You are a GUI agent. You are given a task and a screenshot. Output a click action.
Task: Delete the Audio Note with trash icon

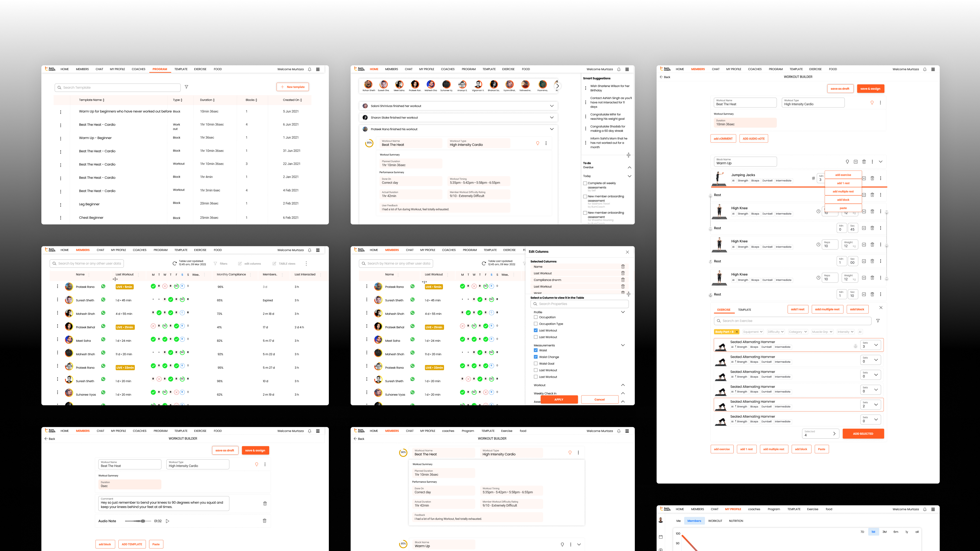click(264, 521)
